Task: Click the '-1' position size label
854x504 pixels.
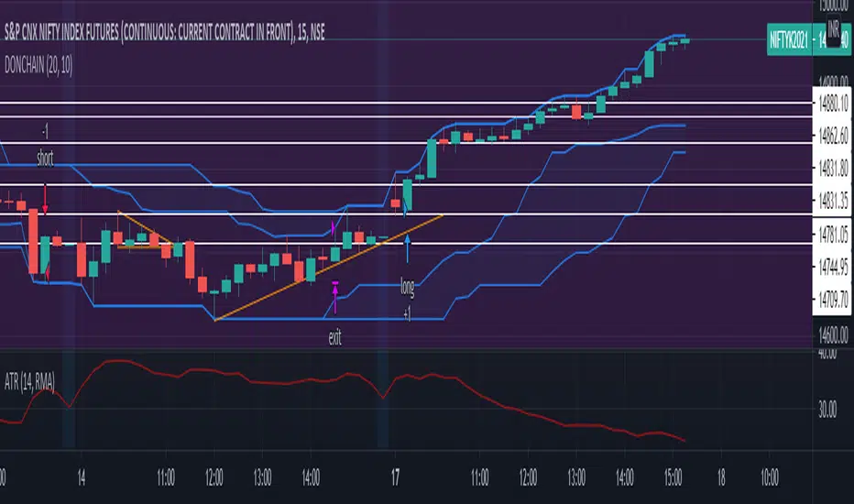Action: (45, 131)
